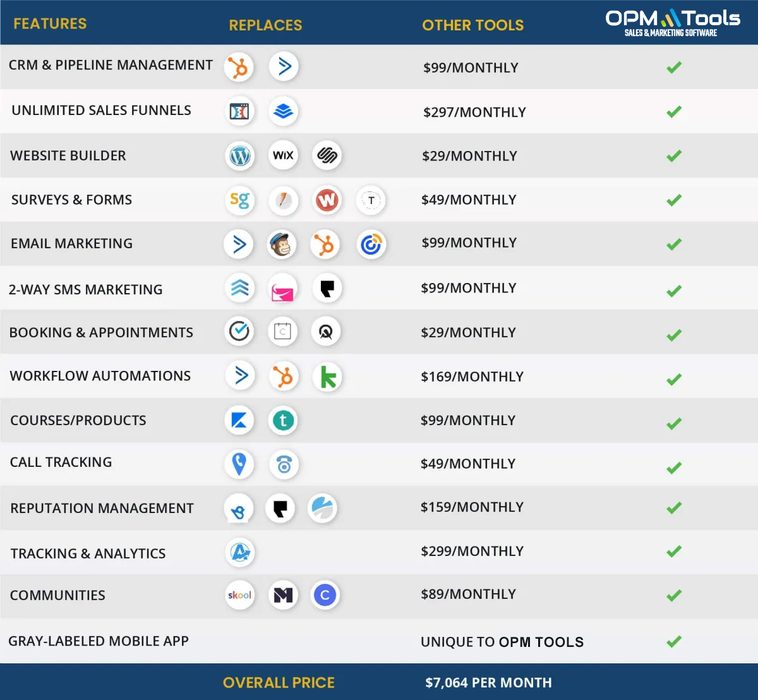The image size is (758, 700).
Task: Select the blue phone-pin icon in Call Tracking row
Action: (x=239, y=464)
